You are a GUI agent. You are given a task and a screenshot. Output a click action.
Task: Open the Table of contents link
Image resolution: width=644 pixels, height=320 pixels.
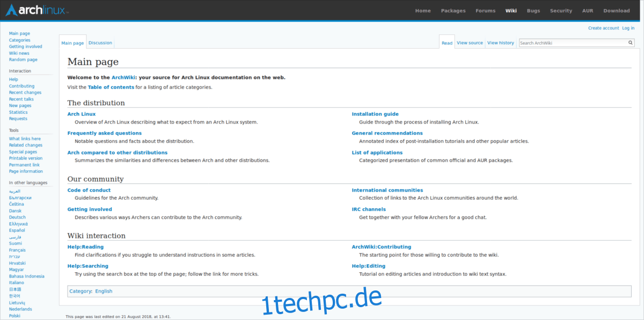(111, 87)
